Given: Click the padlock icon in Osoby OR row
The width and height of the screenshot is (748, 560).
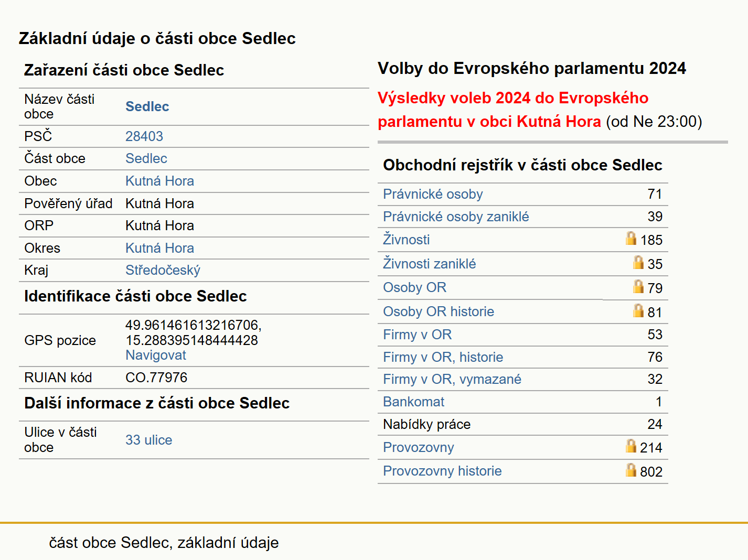Looking at the screenshot, I should tap(638, 286).
